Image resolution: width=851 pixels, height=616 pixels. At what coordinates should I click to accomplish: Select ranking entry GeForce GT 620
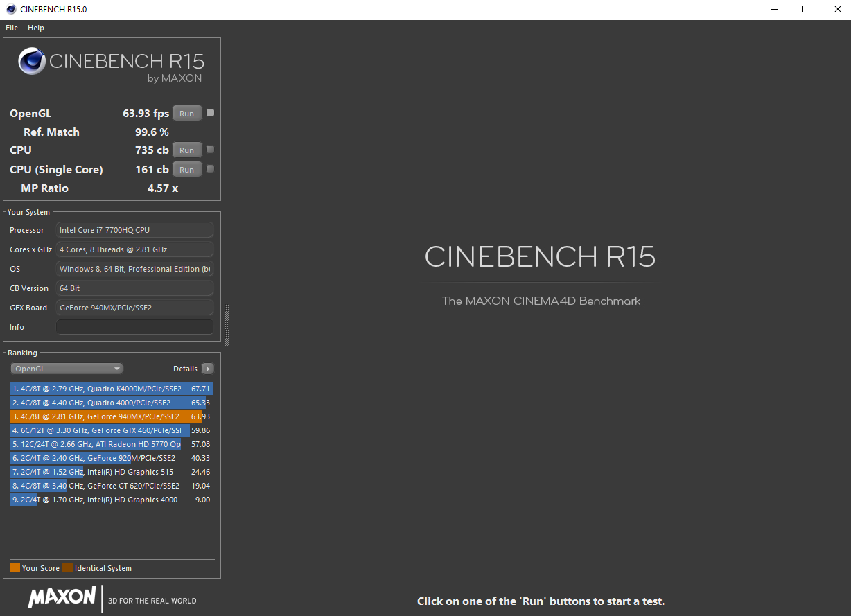tap(112, 486)
